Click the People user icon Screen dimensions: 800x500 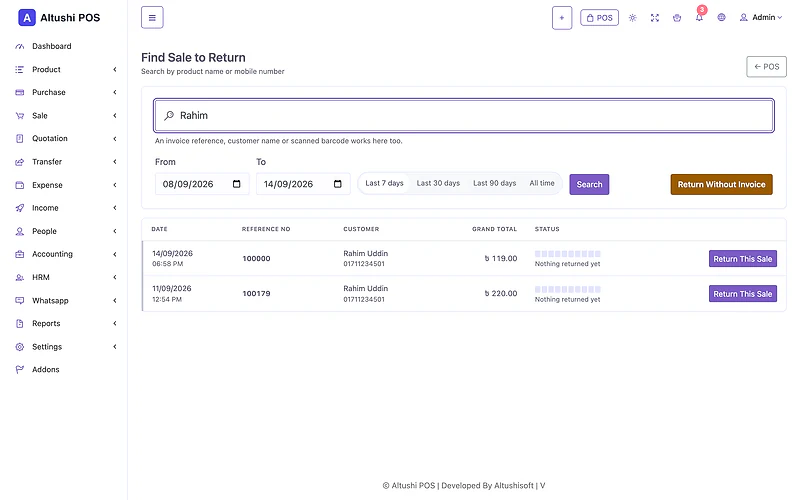(19, 231)
